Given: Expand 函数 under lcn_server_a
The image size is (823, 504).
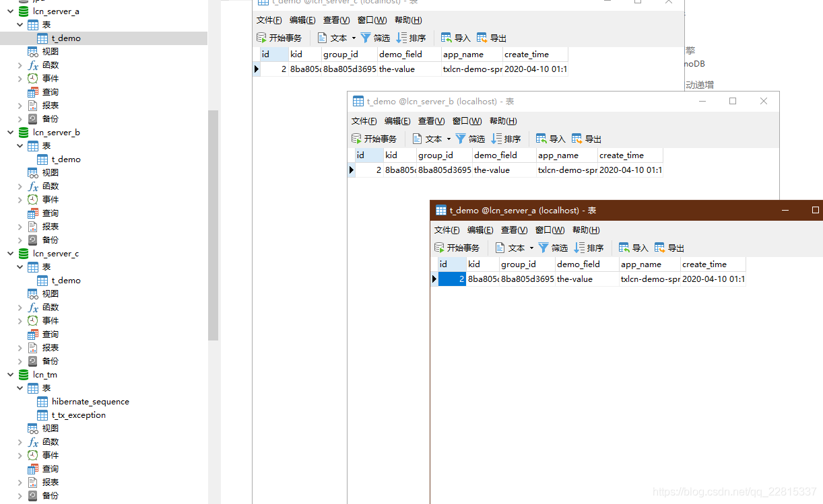Looking at the screenshot, I should 20,65.
